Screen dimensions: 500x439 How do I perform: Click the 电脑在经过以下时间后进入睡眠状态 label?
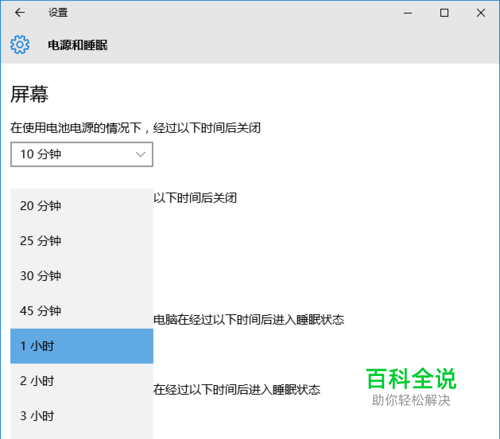(249, 320)
